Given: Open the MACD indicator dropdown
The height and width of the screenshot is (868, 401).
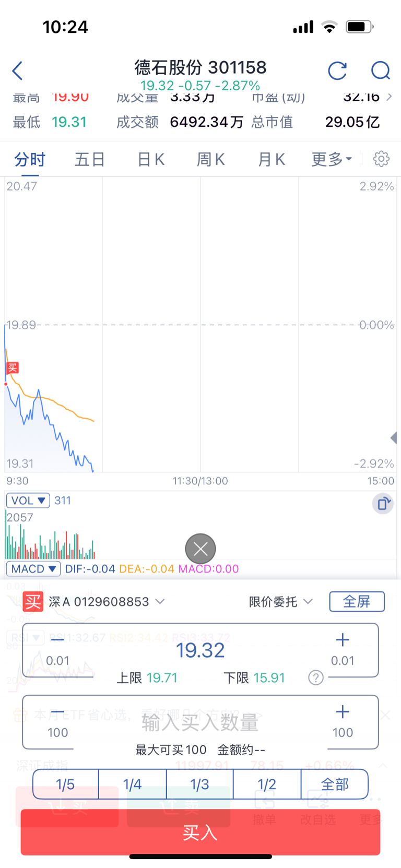Looking at the screenshot, I should coord(33,568).
